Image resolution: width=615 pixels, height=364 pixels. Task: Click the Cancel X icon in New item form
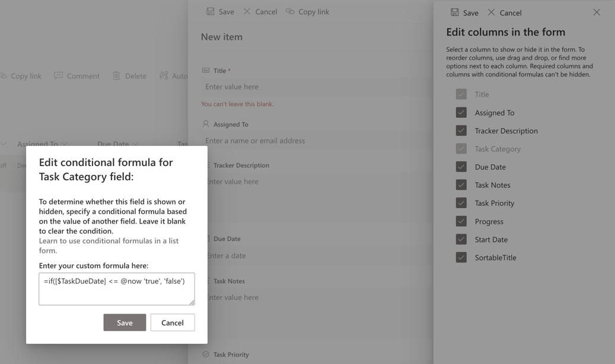click(247, 11)
